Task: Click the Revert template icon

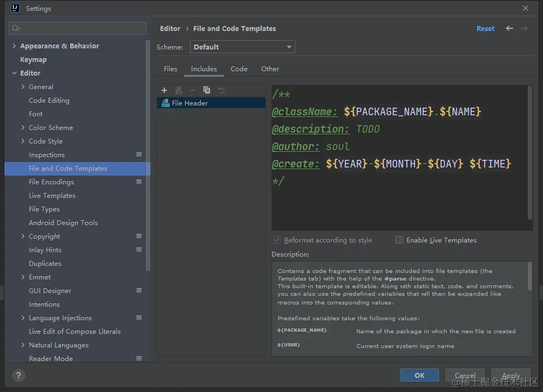Action: coord(221,90)
